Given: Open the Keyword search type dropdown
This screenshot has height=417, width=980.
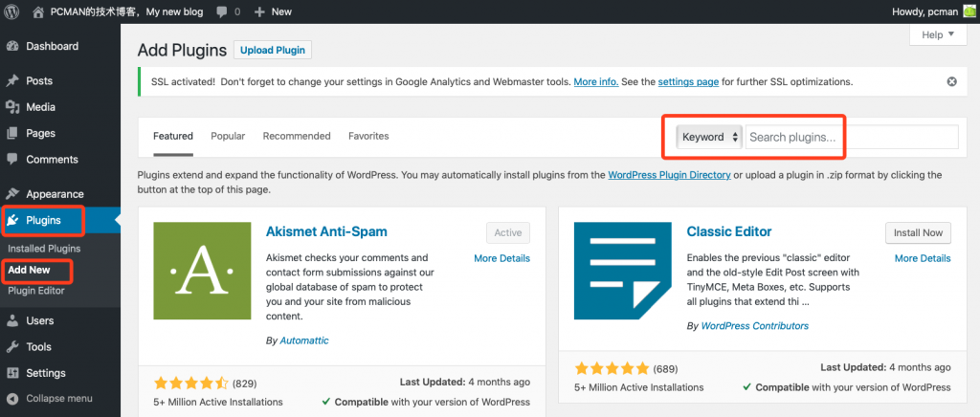Looking at the screenshot, I should tap(709, 138).
